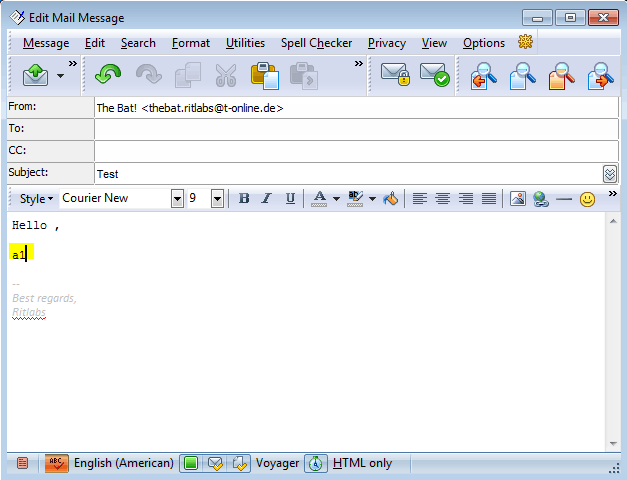Screen dimensions: 627x480
Task: Click the From address field
Action: click(356, 108)
